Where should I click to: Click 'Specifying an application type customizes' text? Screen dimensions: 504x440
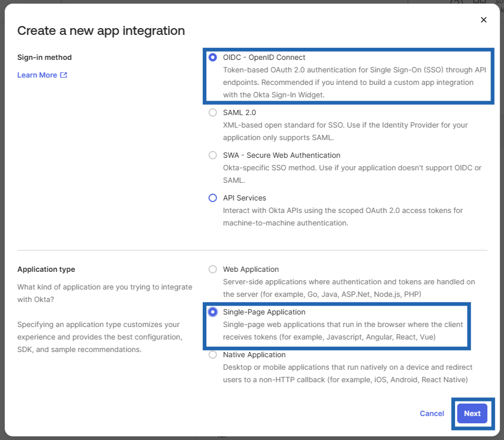click(100, 337)
